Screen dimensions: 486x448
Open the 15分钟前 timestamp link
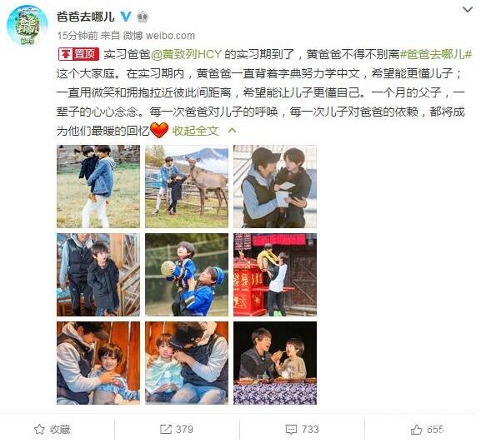point(78,36)
